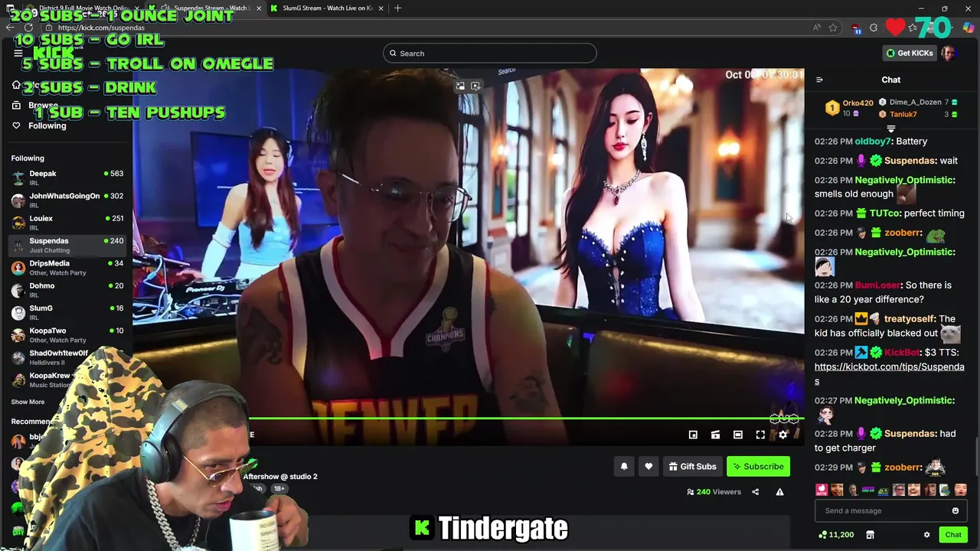This screenshot has width=980, height=551.
Task: Click the report warning triangle icon
Action: coord(779,492)
